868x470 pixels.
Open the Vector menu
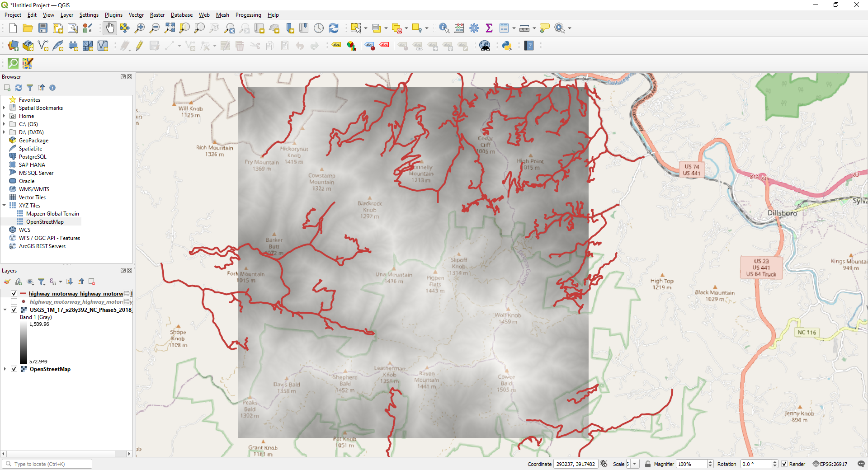click(136, 15)
